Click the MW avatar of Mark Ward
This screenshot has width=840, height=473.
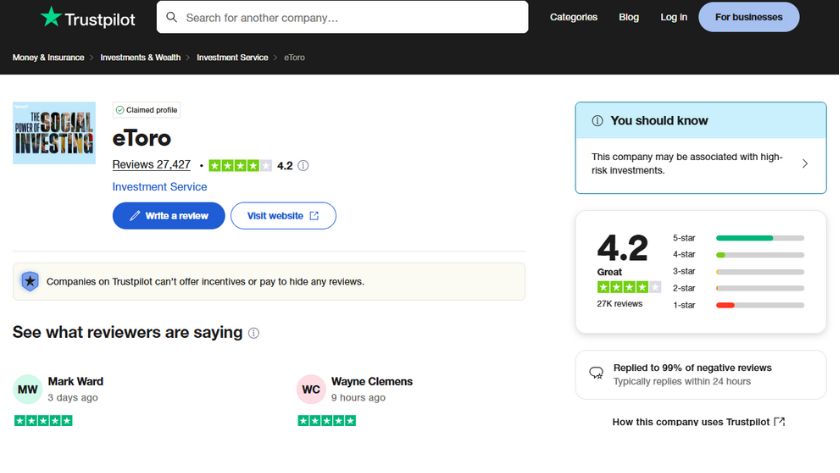[x=27, y=389]
